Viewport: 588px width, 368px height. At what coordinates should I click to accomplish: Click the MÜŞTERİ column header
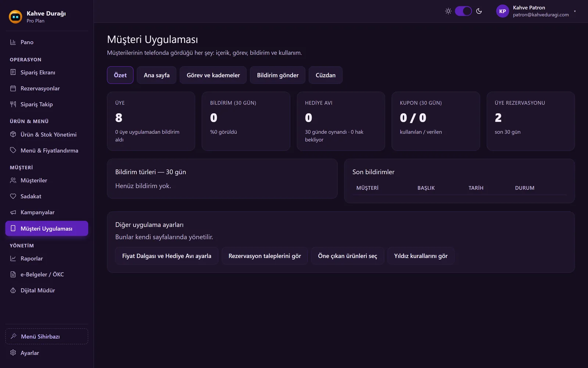[x=367, y=188]
